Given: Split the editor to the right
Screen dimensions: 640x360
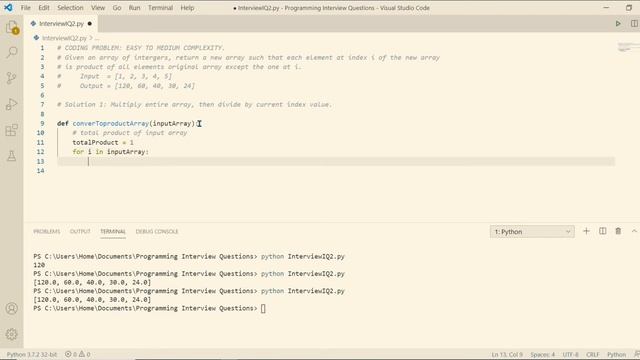Looking at the screenshot, I should [634, 24].
